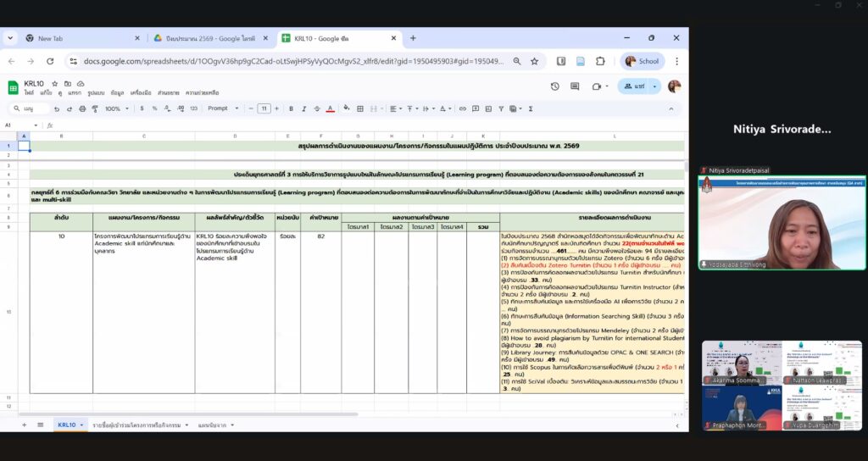Open version history clock icon
This screenshot has width=868, height=461.
click(554, 86)
